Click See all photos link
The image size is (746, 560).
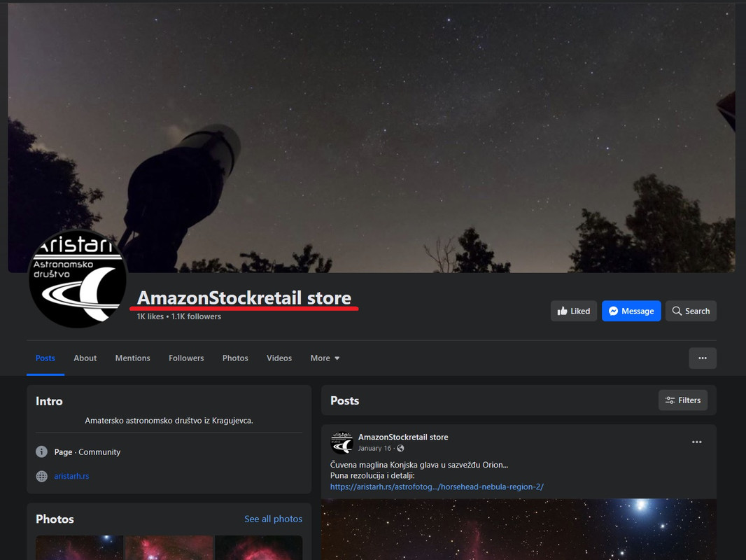[273, 519]
